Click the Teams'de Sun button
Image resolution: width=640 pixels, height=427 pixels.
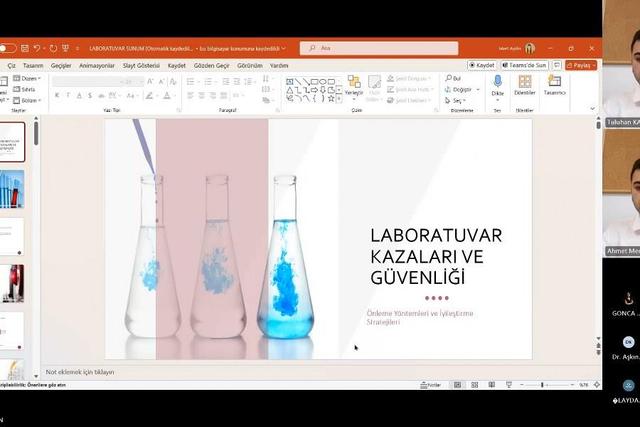(525, 65)
